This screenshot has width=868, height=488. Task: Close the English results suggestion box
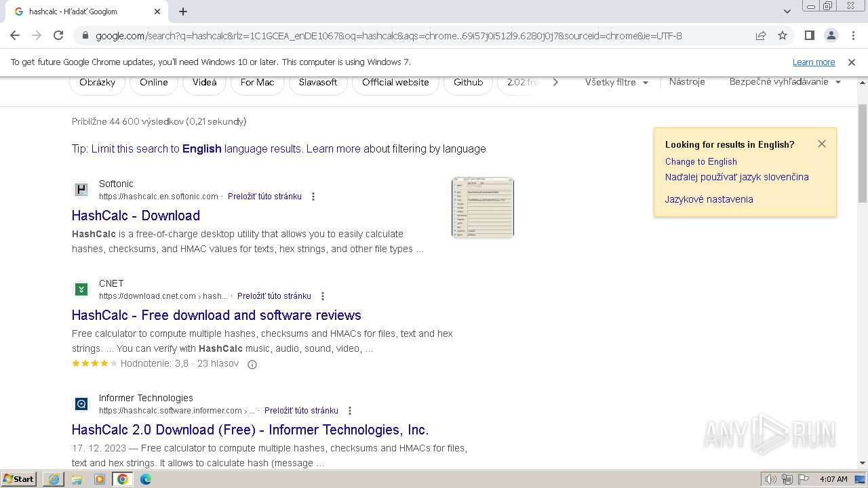point(822,144)
